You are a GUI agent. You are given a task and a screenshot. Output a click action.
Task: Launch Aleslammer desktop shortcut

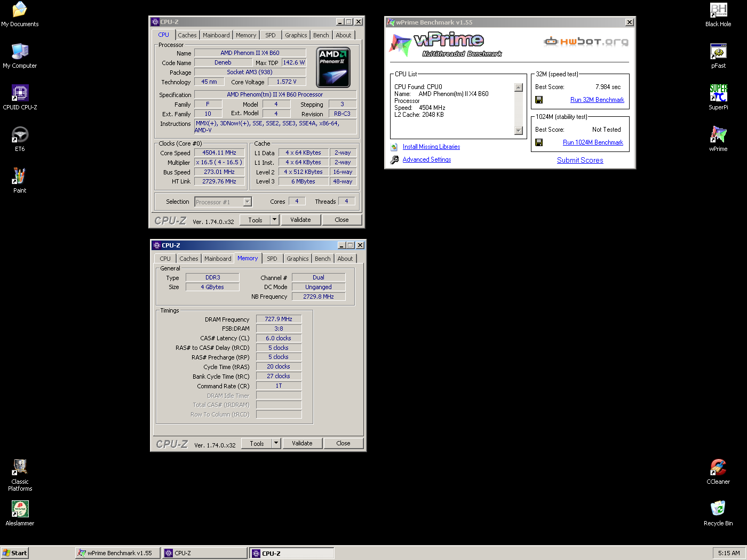[x=20, y=514]
